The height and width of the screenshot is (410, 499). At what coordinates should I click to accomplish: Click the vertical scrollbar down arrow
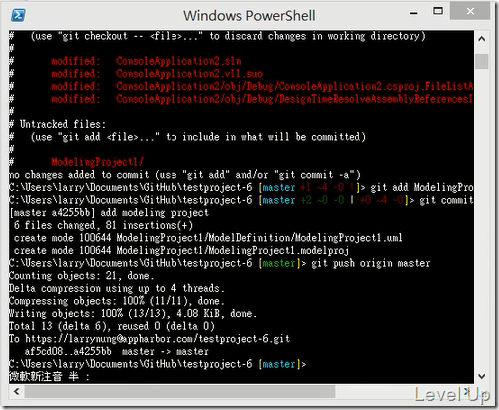pos(481,376)
